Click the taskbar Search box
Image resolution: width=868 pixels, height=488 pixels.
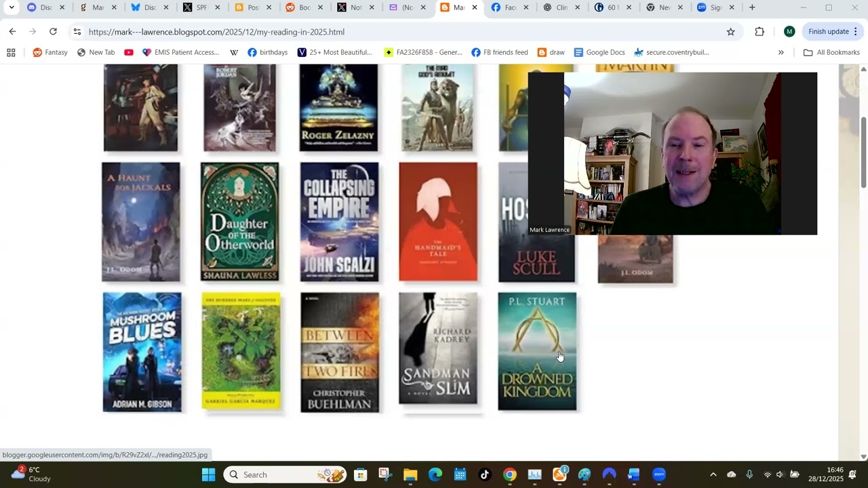coord(286,474)
